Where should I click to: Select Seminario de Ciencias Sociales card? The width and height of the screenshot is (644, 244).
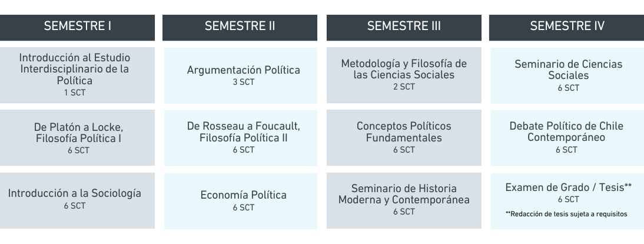[x=567, y=75]
